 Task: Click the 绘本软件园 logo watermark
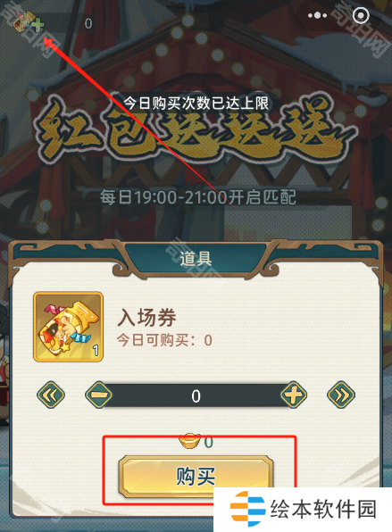pos(303,509)
